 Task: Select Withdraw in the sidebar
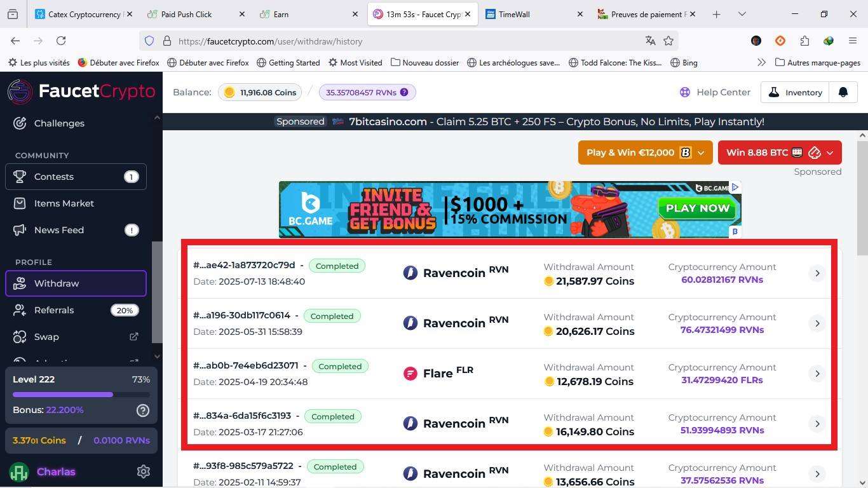coord(76,283)
